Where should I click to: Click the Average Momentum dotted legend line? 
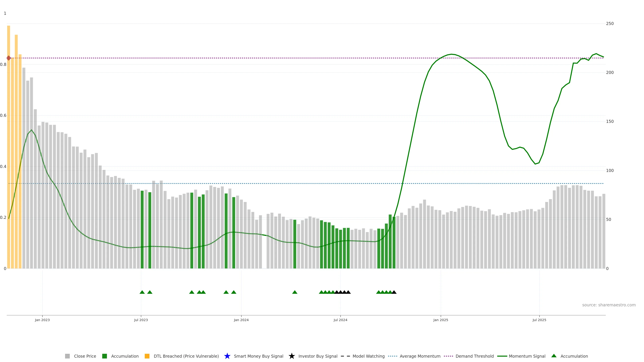pyautogui.click(x=392, y=356)
